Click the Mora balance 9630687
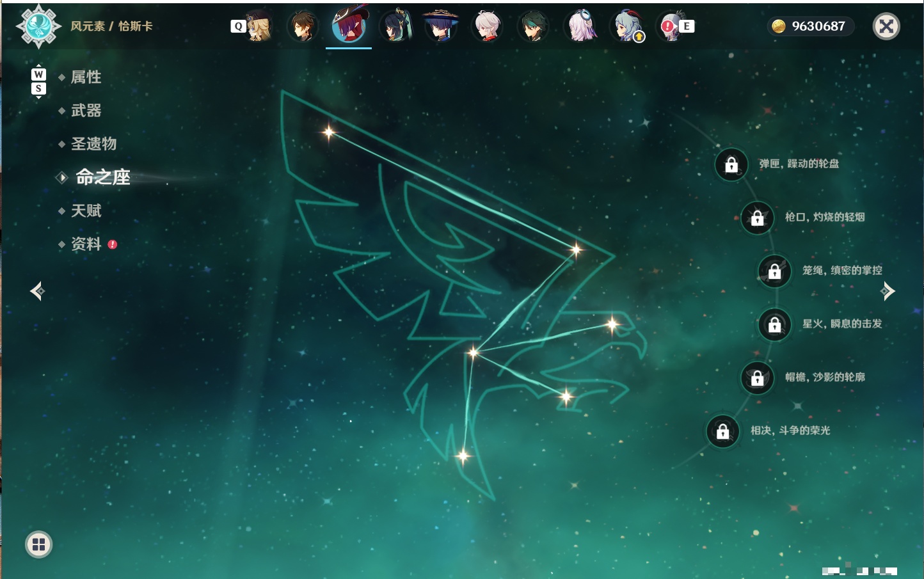The height and width of the screenshot is (579, 924). pos(818,26)
